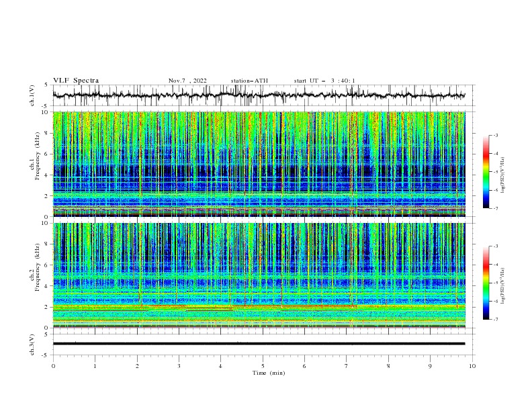Image resolution: width=532 pixels, height=411 pixels.
Task: Click the 'ch.3(V)' axis label
Action: coord(32,345)
